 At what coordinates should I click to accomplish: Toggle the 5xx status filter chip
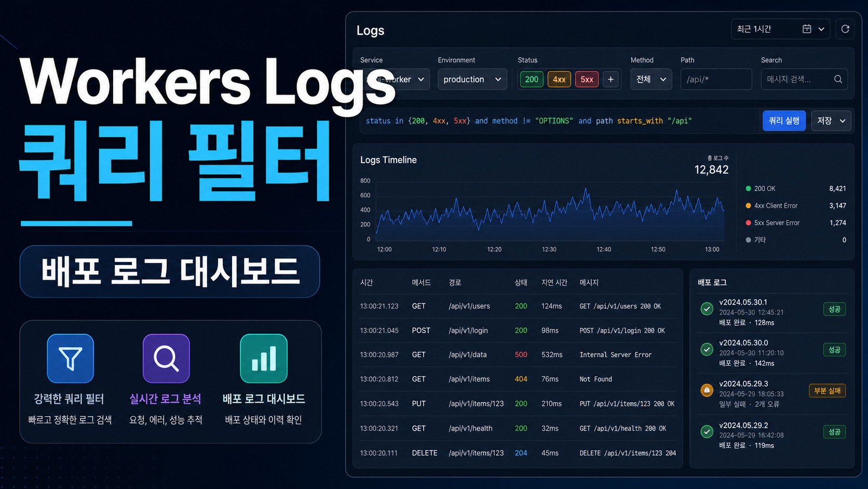587,80
